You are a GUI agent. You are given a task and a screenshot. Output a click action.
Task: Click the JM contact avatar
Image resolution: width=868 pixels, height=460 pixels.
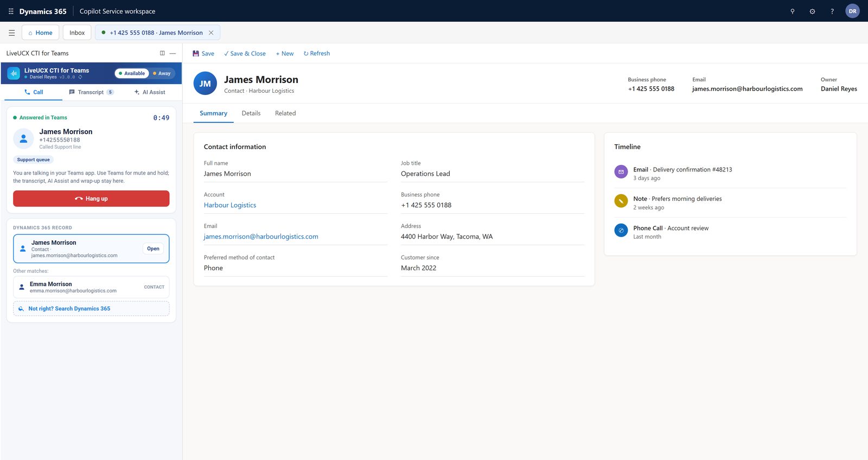pyautogui.click(x=205, y=84)
